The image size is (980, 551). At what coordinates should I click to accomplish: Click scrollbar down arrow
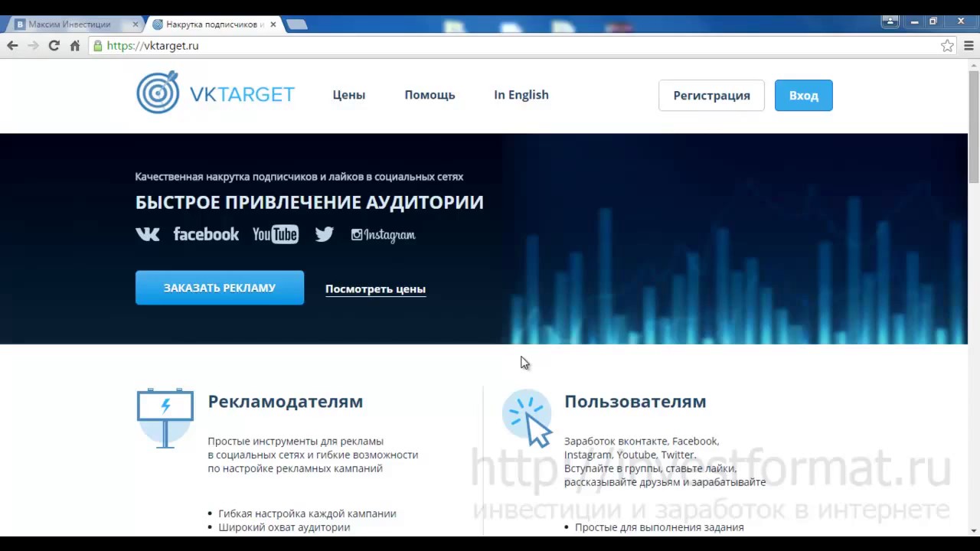click(974, 530)
